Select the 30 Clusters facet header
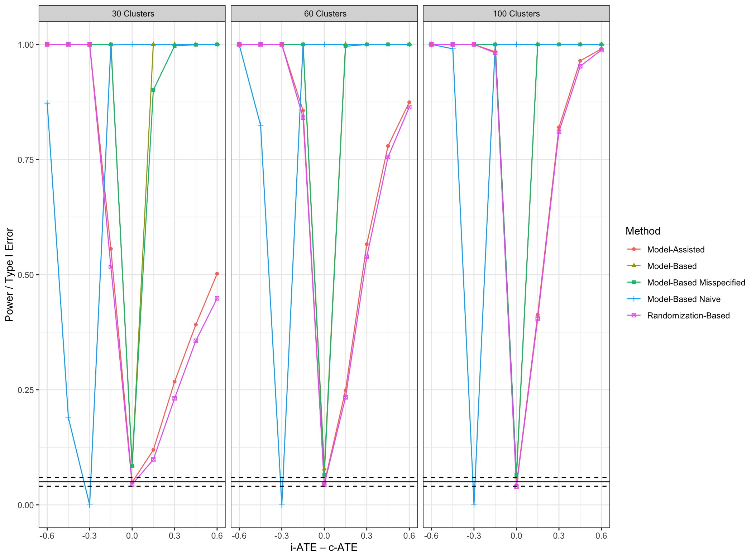This screenshot has height=558, width=756. tap(132, 14)
